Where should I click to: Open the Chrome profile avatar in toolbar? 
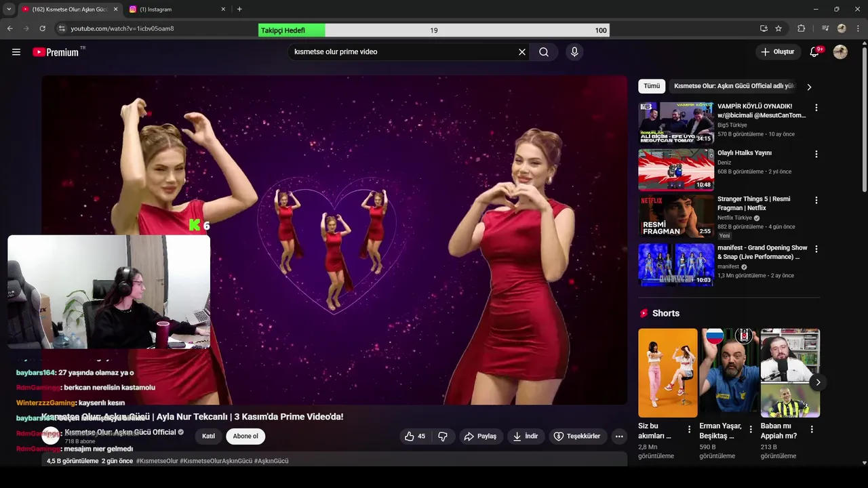[842, 28]
